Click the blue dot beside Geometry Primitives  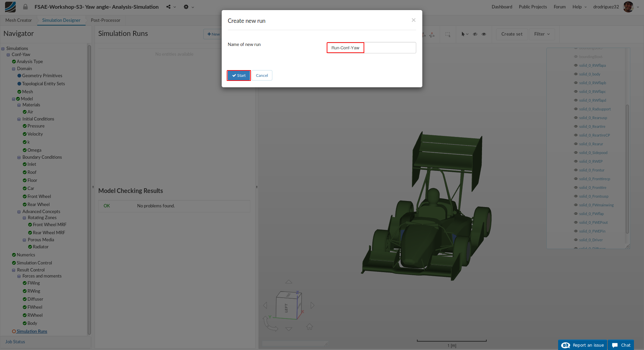(19, 76)
